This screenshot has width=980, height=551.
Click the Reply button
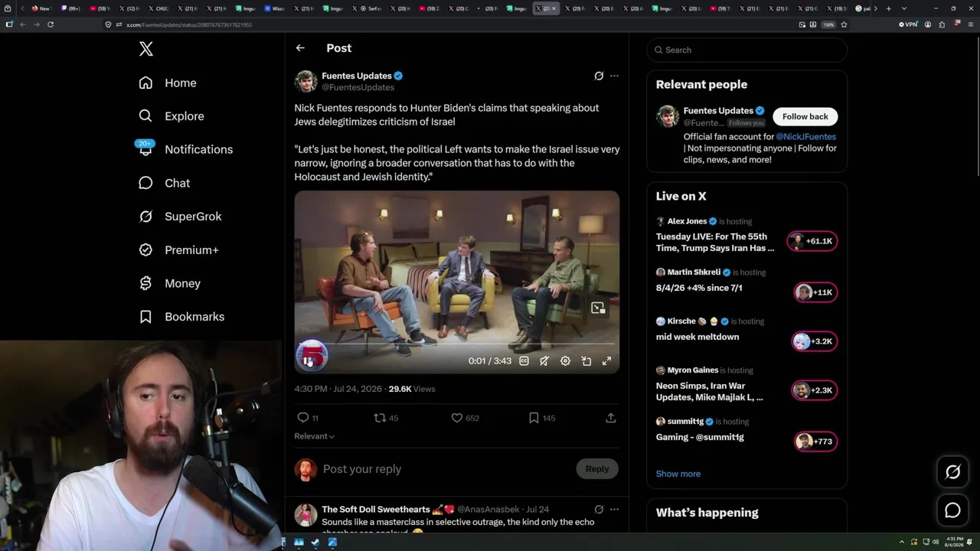597,469
